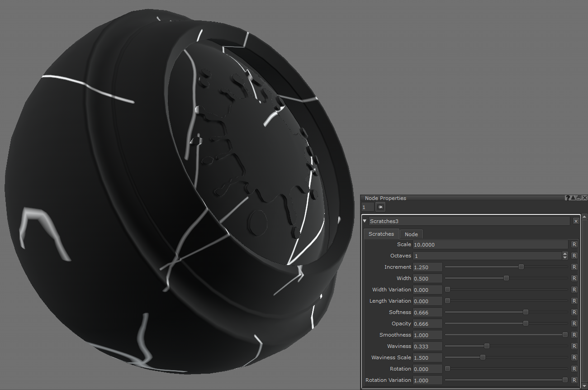
Task: Increase the Octaves value with the up arrow
Action: tap(565, 254)
